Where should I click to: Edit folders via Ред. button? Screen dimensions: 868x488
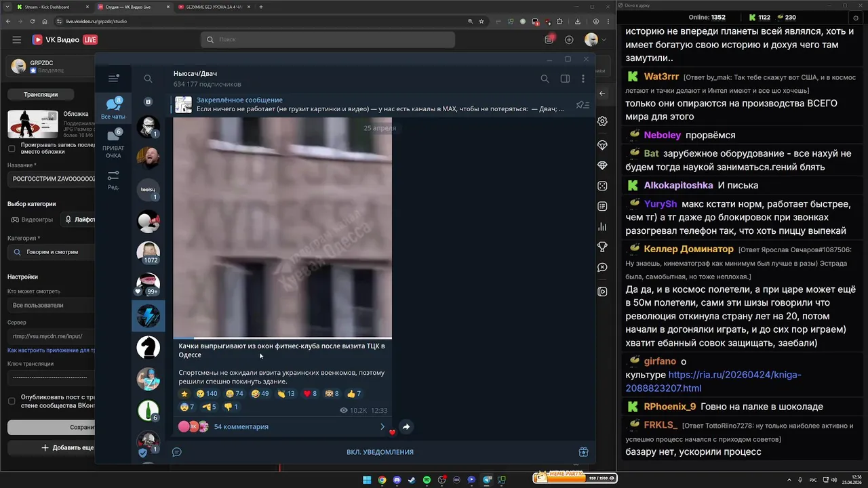(x=113, y=180)
